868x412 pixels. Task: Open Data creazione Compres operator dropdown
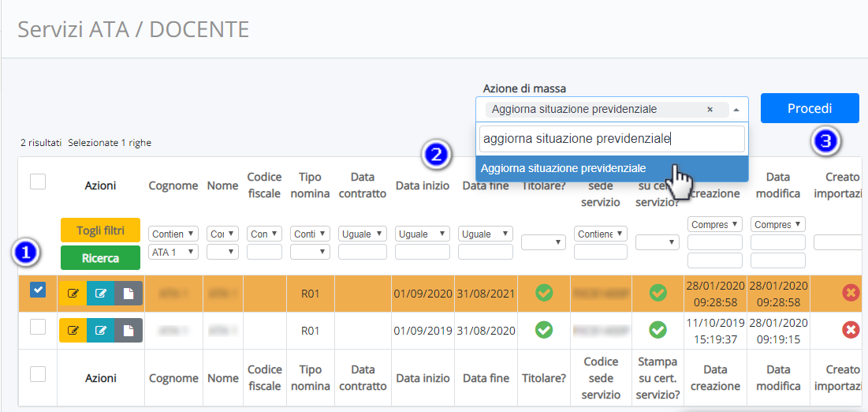pos(714,224)
